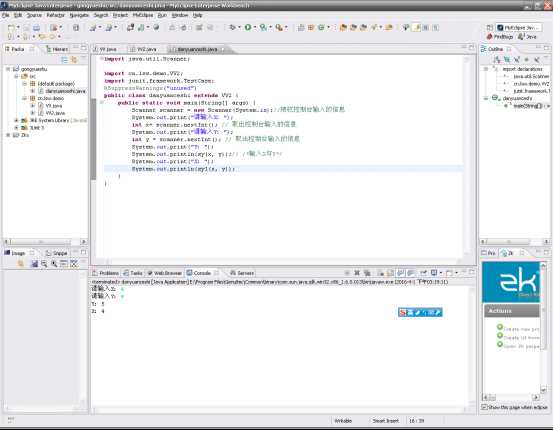The width and height of the screenshot is (553, 430).
Task: Toggle Hide Local Types in Outline toolbar
Action: point(536,60)
